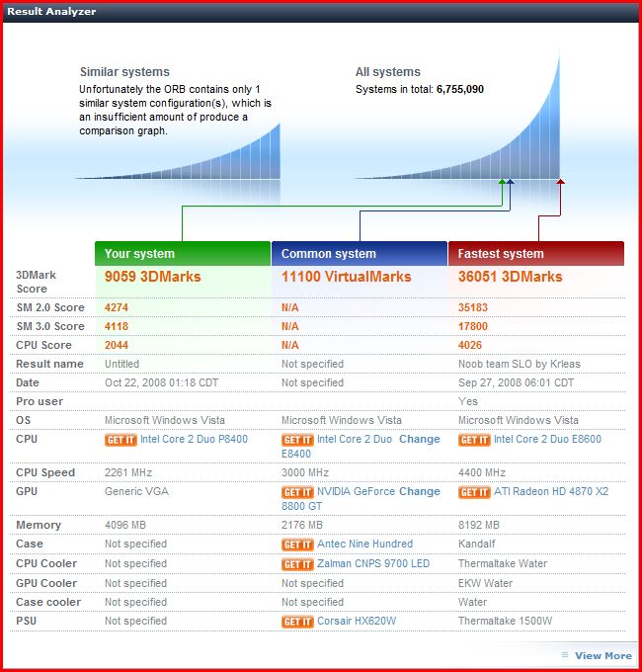Select the Common system column header
This screenshot has height=672, width=642.
pyautogui.click(x=360, y=253)
